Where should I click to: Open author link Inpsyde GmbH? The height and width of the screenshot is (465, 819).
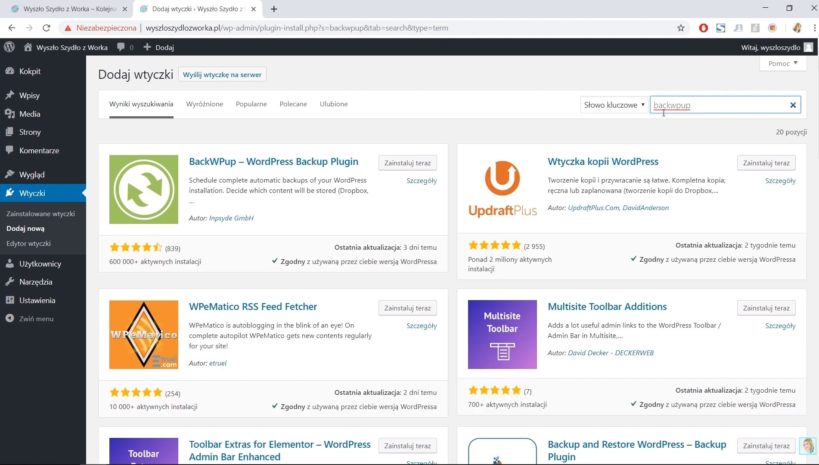tap(231, 218)
